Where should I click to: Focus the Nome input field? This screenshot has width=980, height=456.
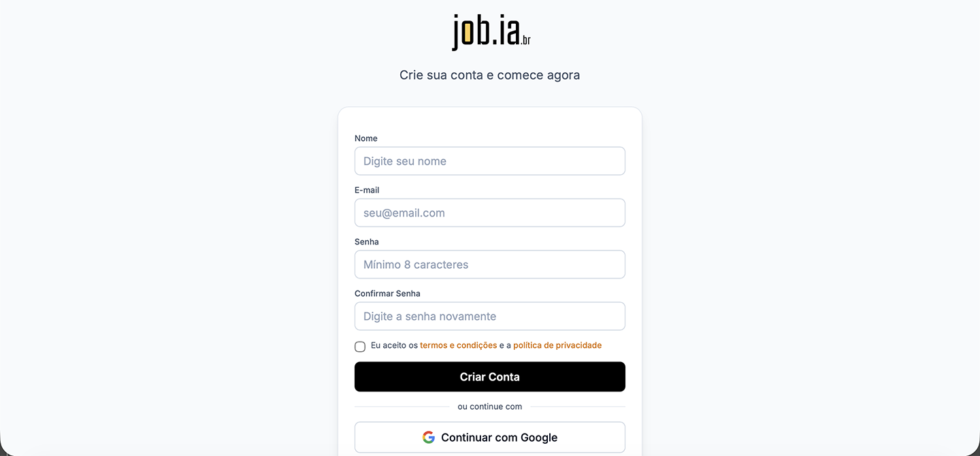(490, 161)
